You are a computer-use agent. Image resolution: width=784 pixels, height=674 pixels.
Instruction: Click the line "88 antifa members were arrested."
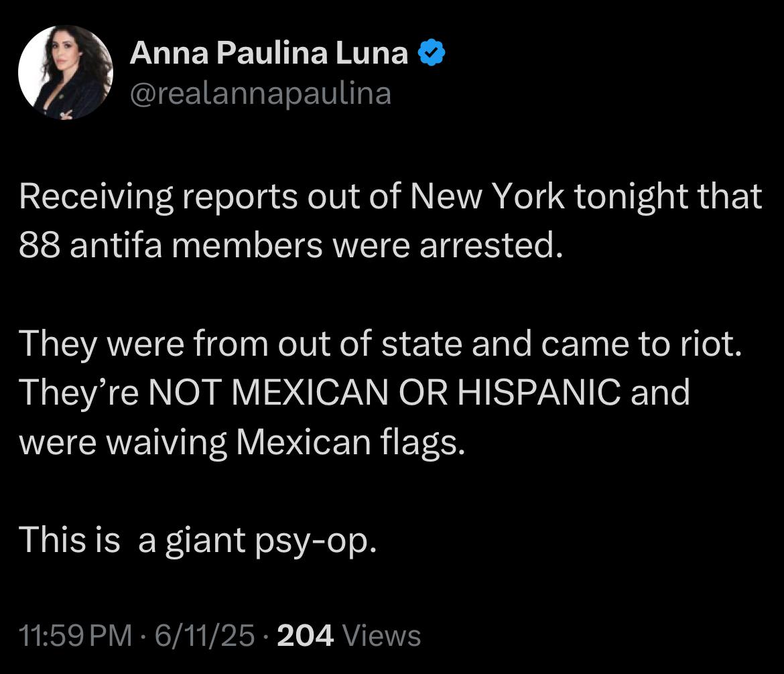pyautogui.click(x=291, y=245)
